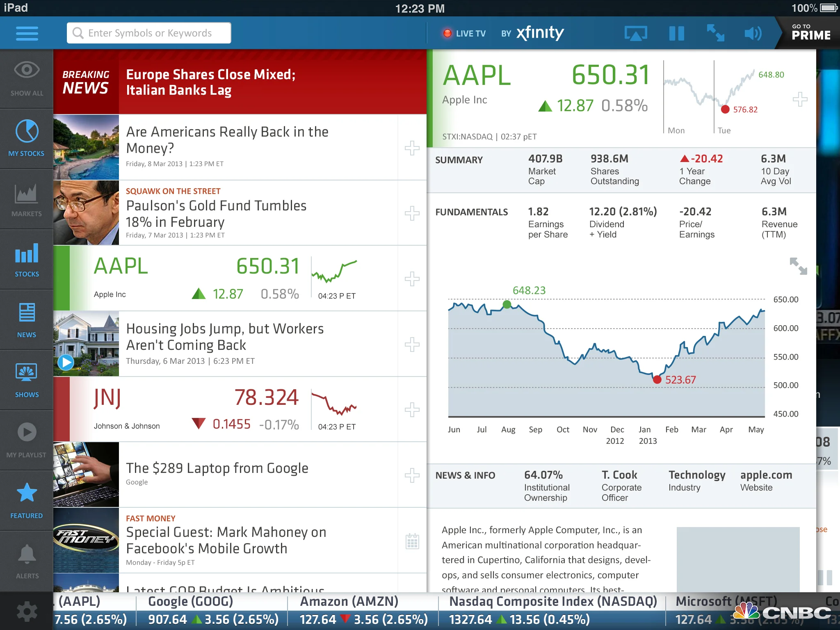Open News section in sidebar
The image size is (840, 630).
pos(27,320)
